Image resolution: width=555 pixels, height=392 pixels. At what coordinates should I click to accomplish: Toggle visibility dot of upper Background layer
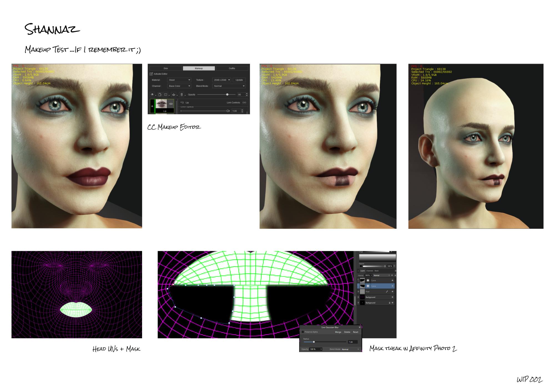[392, 297]
